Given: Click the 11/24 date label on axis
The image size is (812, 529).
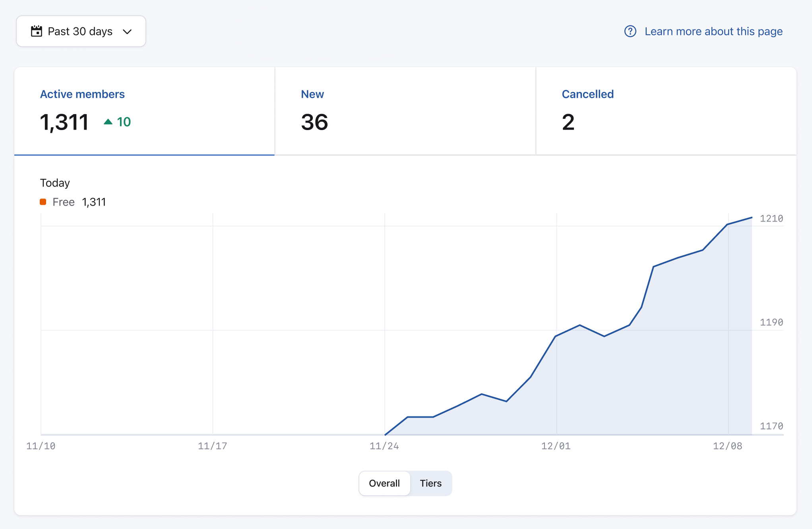Looking at the screenshot, I should pyautogui.click(x=384, y=446).
